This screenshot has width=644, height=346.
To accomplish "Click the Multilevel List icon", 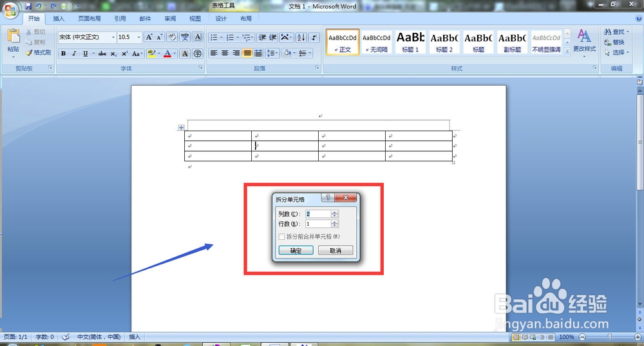I will pos(247,37).
